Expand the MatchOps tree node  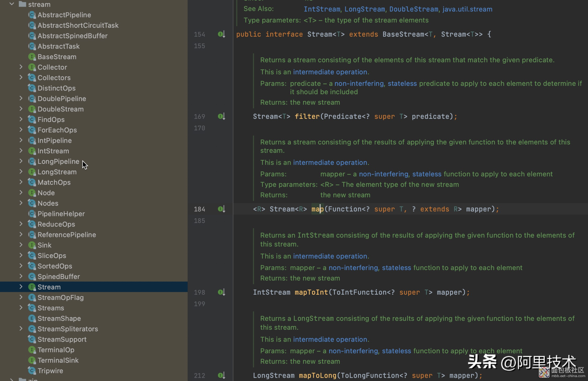(21, 182)
